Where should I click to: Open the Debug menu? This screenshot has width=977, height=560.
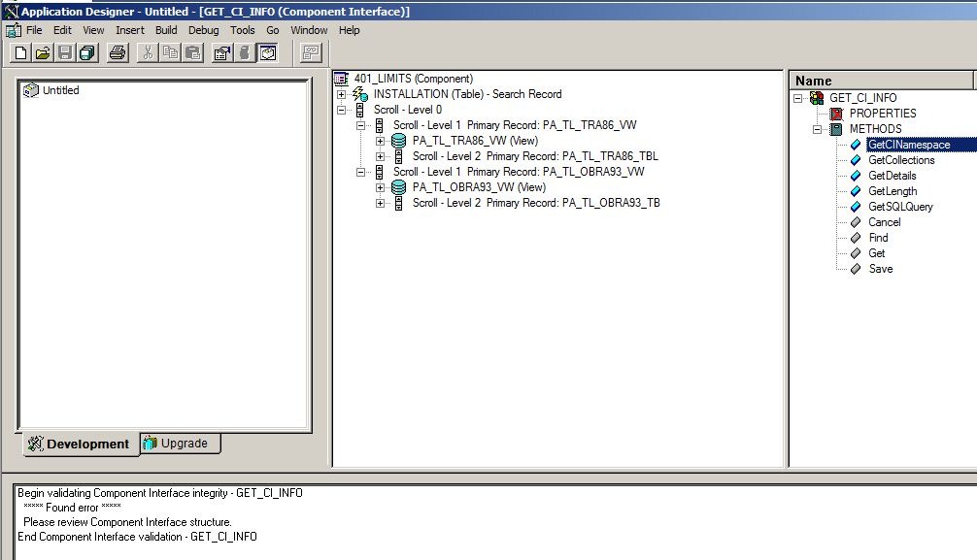[204, 30]
